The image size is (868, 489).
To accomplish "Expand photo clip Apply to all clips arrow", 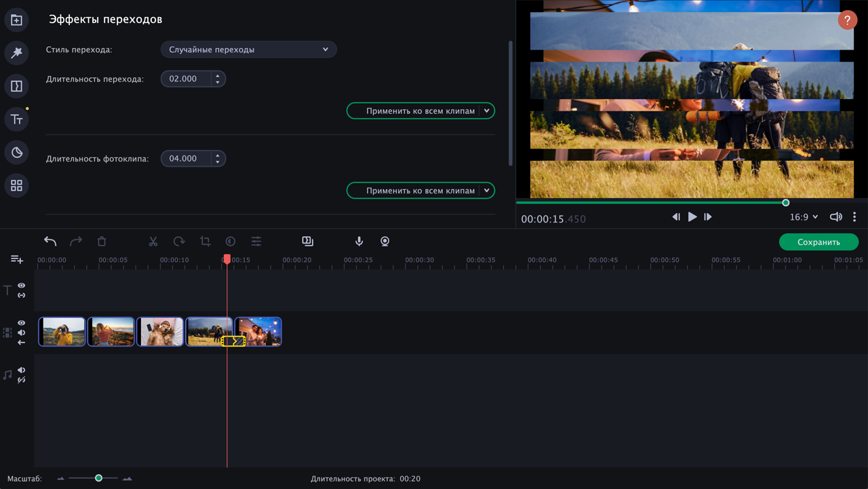I will [486, 191].
